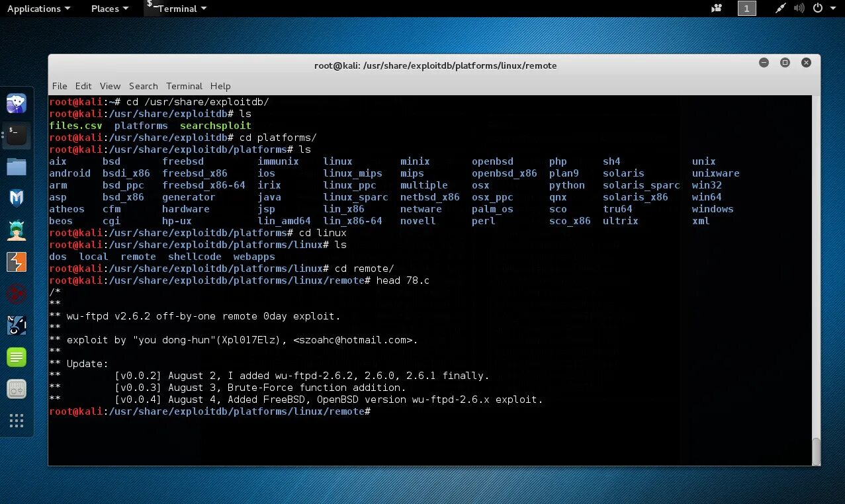Click the android directory name
Image resolution: width=845 pixels, height=504 pixels.
(x=69, y=173)
